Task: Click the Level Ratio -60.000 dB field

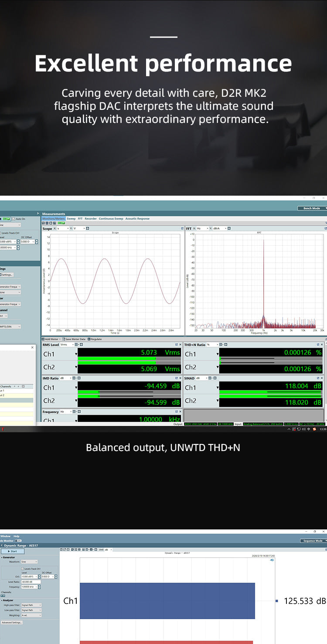Action: 31,582
